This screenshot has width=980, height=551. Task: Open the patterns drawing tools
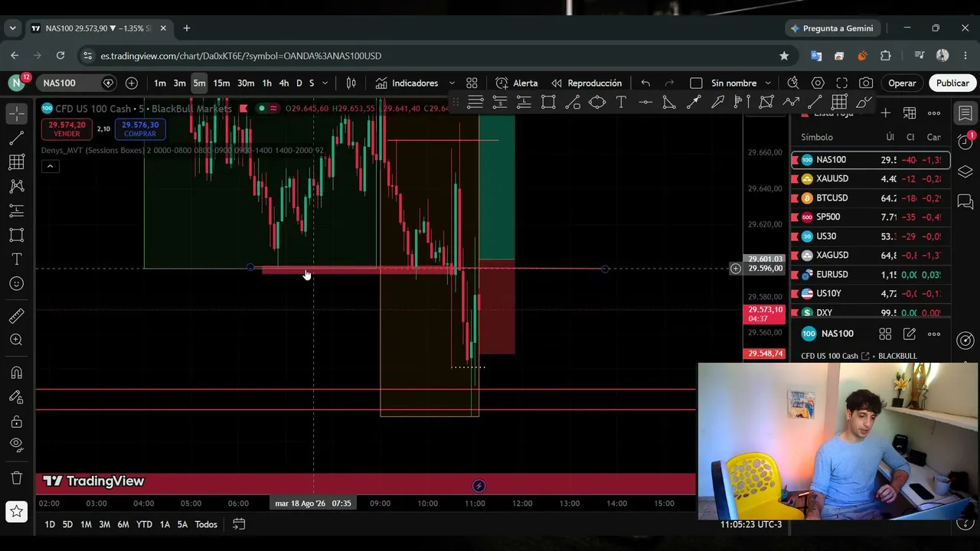click(x=16, y=186)
